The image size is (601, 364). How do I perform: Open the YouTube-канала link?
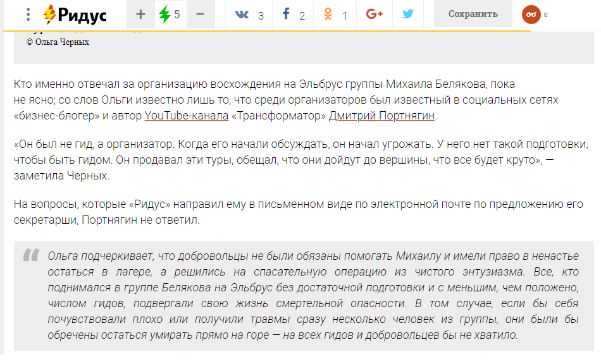click(187, 116)
